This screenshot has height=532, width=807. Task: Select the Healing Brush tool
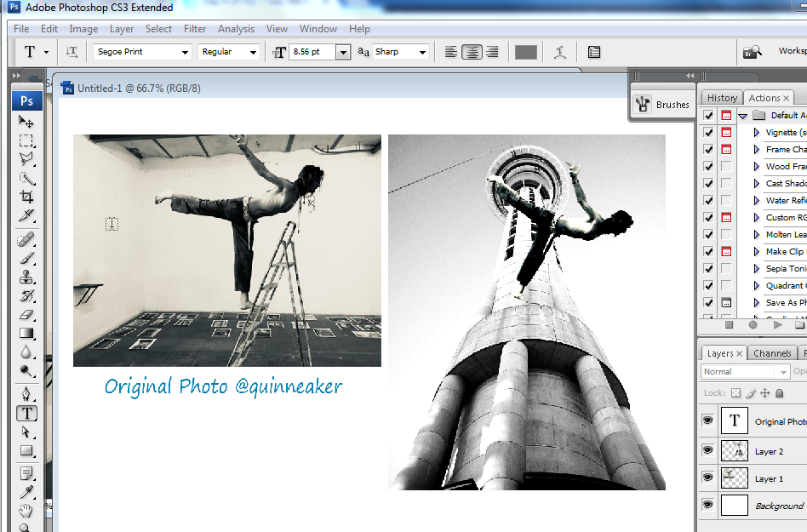(26, 240)
